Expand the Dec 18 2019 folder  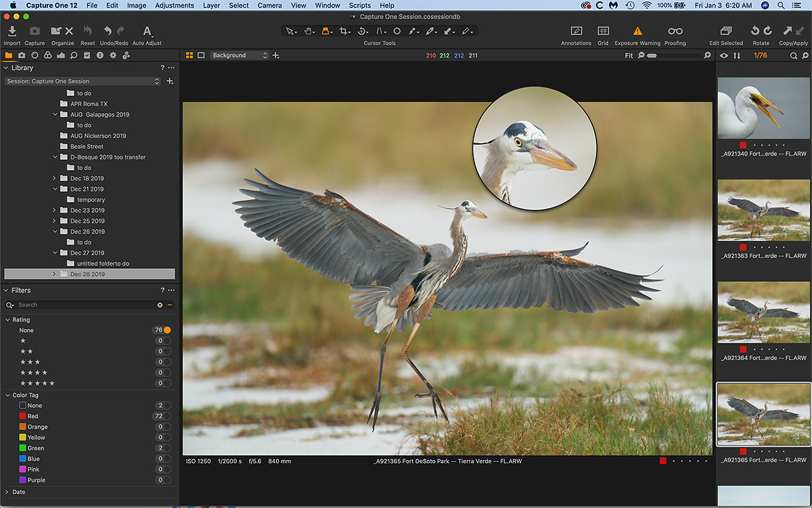(55, 178)
